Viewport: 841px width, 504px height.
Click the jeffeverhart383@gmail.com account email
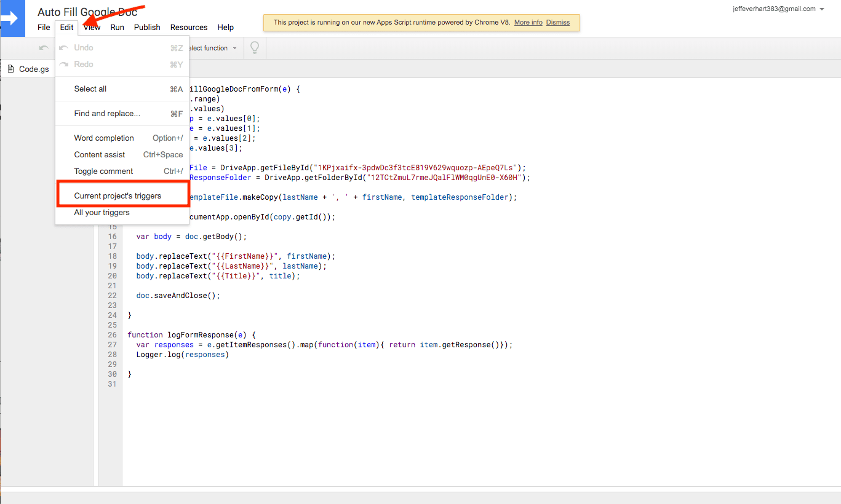tap(774, 9)
